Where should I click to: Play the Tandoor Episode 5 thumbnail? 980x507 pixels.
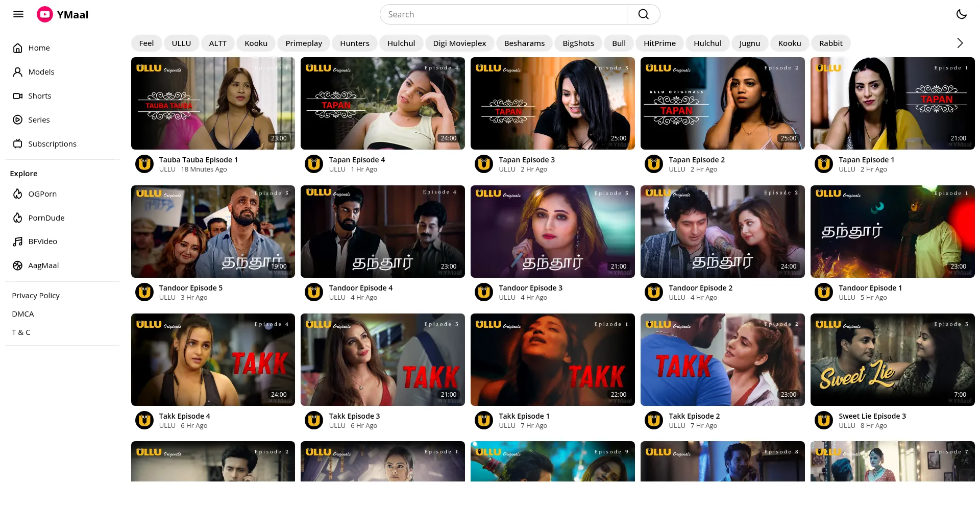[x=213, y=231]
